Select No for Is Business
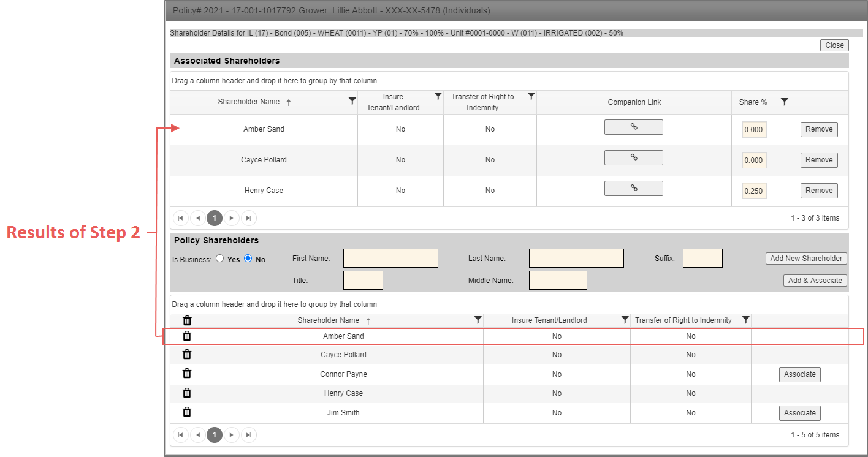Image resolution: width=868 pixels, height=457 pixels. pos(248,259)
